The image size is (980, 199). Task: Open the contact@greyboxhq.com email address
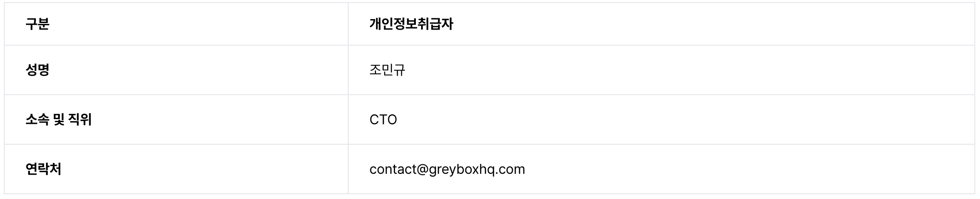pyautogui.click(x=447, y=169)
